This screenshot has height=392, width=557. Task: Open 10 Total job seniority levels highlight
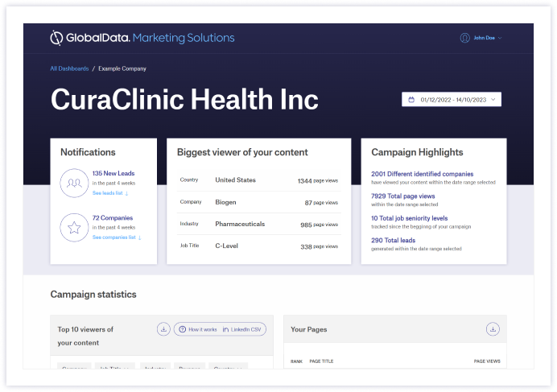pos(409,218)
